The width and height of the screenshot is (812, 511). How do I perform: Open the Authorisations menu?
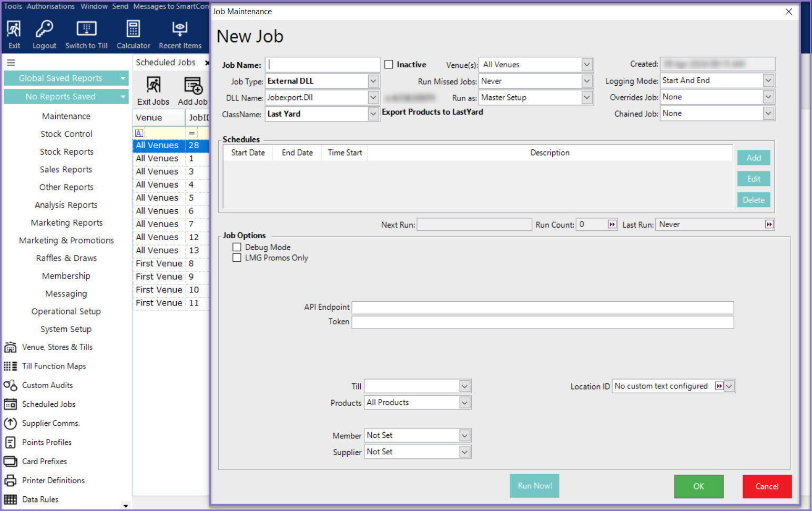tap(50, 6)
